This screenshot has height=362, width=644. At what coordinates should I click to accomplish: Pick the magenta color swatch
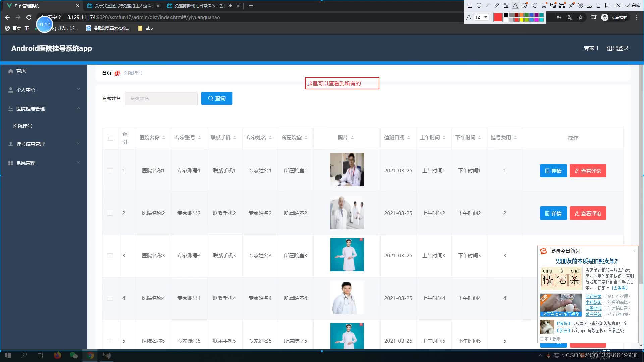[537, 20]
